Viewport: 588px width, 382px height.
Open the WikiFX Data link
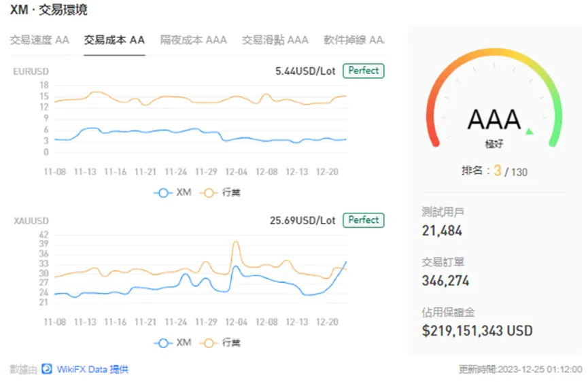pos(92,369)
